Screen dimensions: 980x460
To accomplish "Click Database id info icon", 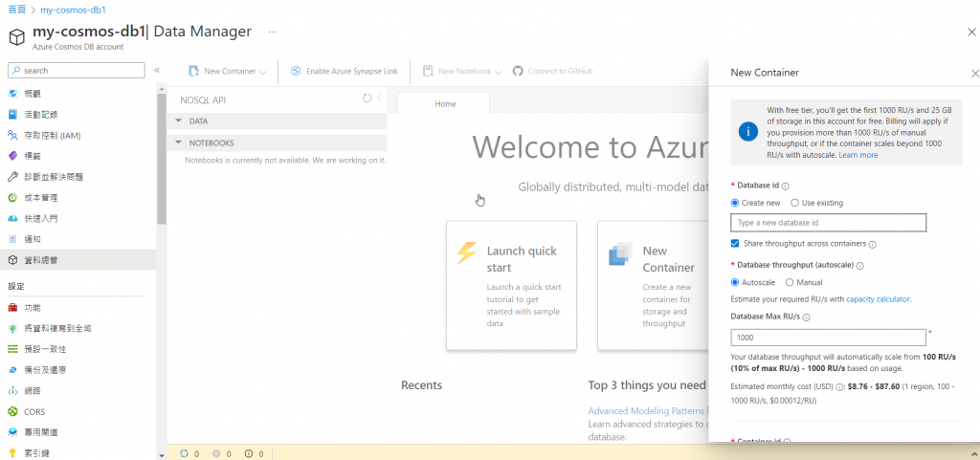I will [x=786, y=186].
